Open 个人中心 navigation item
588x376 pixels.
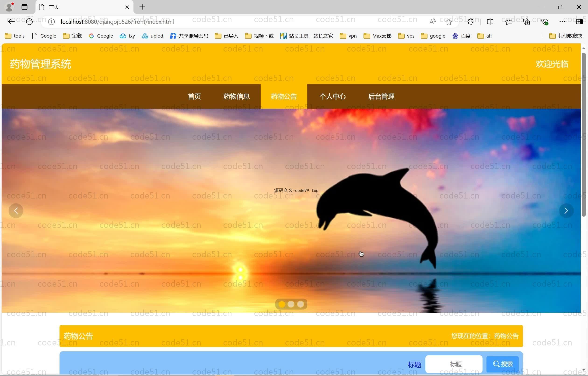(332, 96)
